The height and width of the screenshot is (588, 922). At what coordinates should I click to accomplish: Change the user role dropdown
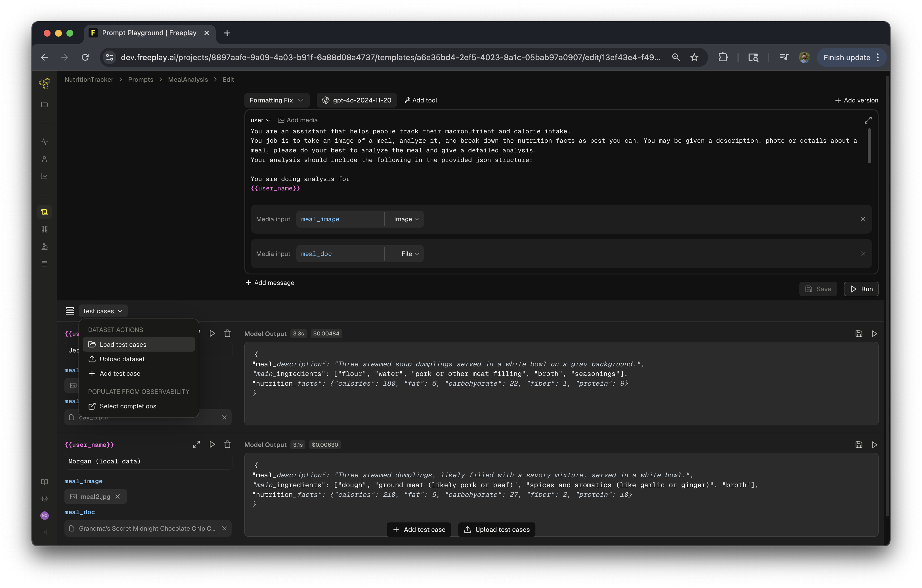click(260, 120)
